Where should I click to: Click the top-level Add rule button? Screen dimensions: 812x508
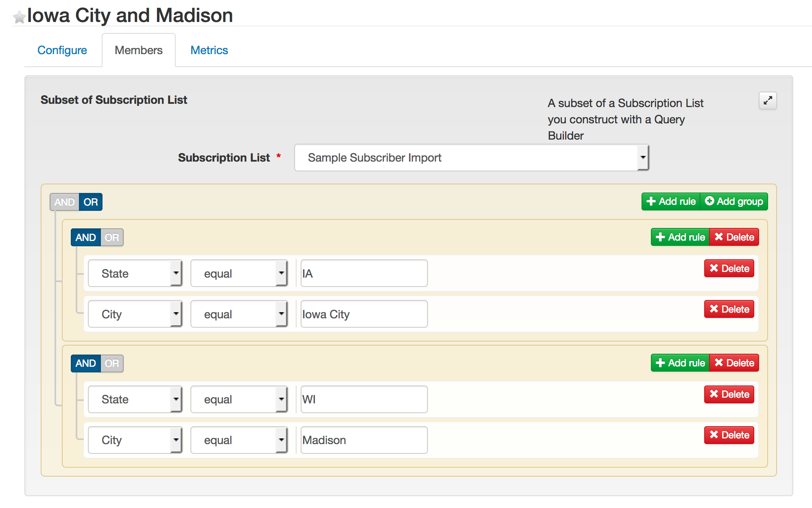[671, 201]
